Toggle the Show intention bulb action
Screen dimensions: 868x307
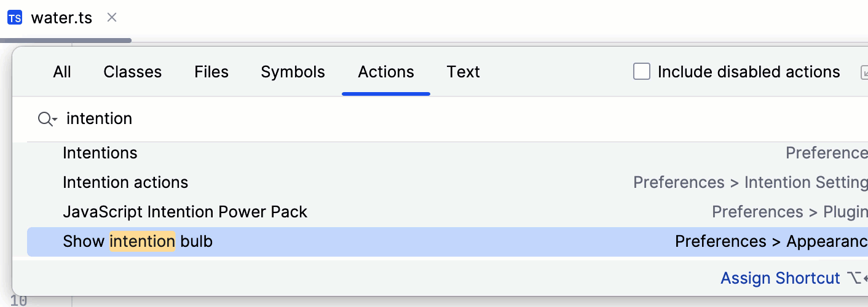[x=138, y=241]
